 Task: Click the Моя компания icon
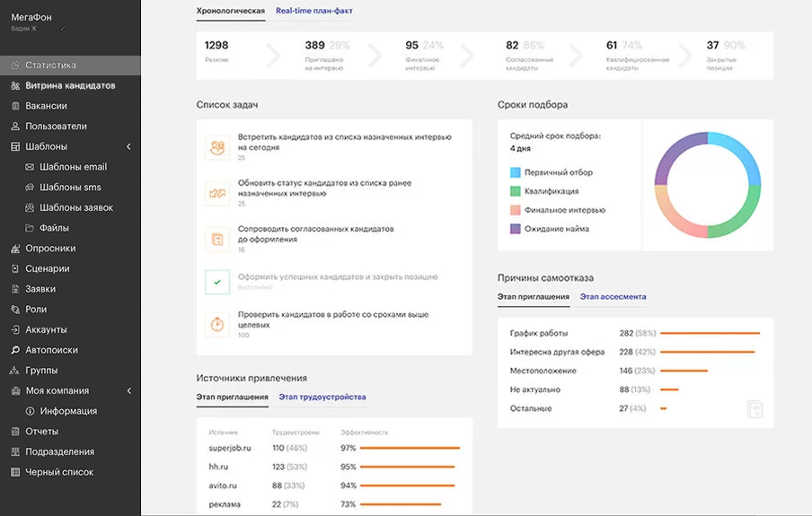(15, 390)
